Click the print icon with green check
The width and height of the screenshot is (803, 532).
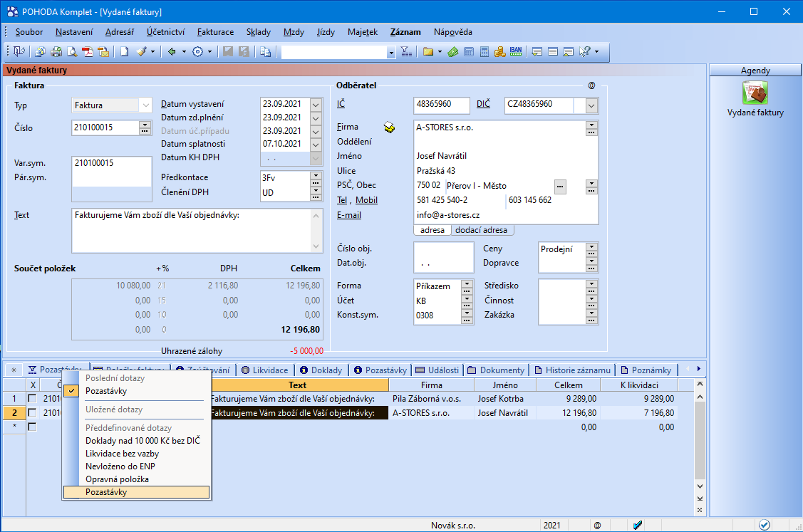pos(56,51)
